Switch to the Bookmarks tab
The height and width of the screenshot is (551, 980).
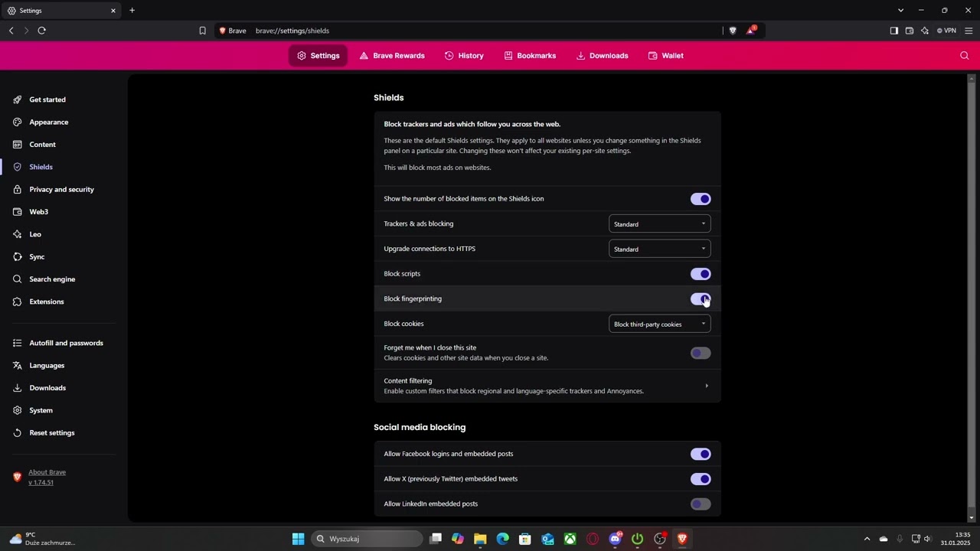(x=530, y=56)
